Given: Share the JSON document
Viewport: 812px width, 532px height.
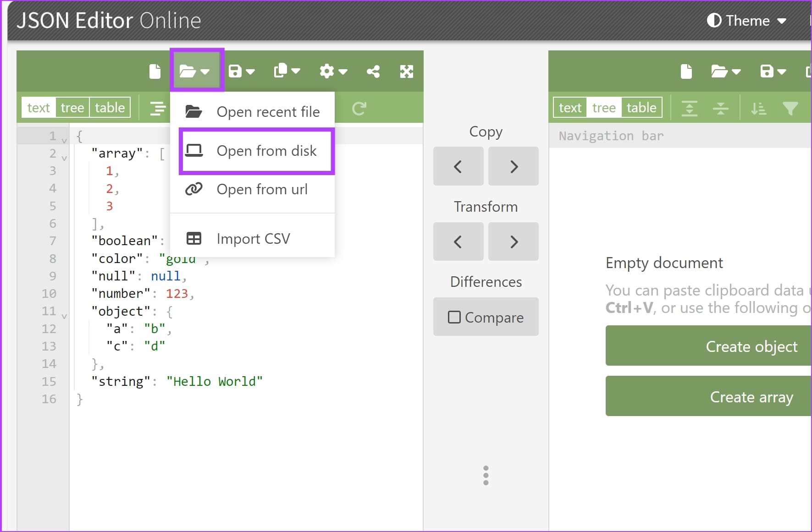Looking at the screenshot, I should [373, 71].
